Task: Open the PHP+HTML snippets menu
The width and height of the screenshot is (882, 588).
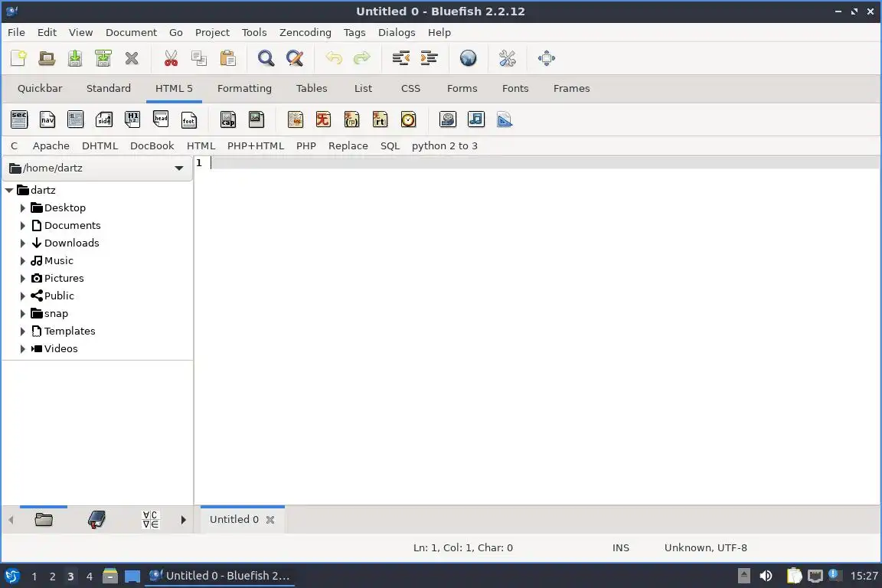Action: [x=256, y=145]
